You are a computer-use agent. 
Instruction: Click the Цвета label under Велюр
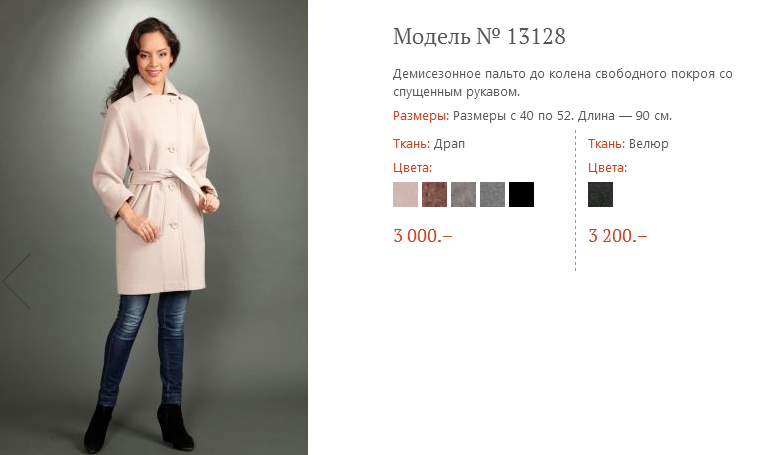click(x=607, y=167)
